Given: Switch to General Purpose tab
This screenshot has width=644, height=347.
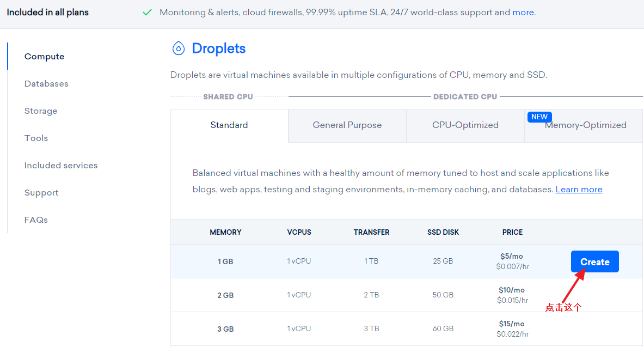Looking at the screenshot, I should (x=347, y=125).
